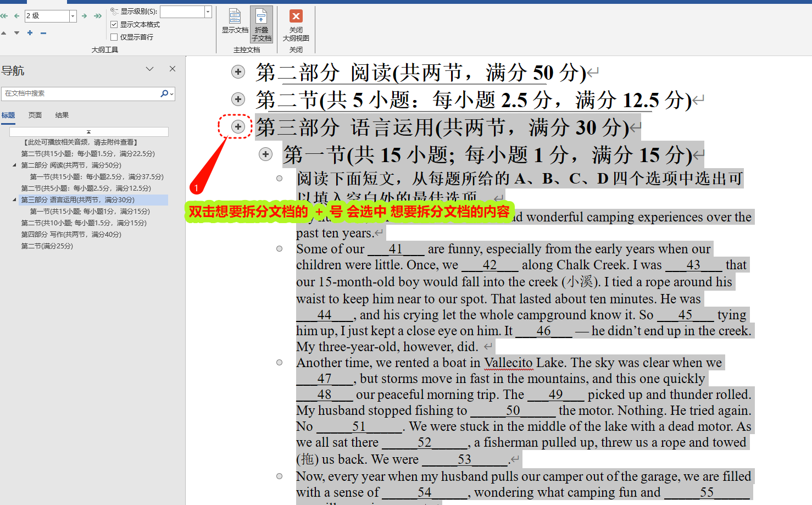
Task: Close outline view via 关闭大纲视图
Action: coord(296,25)
